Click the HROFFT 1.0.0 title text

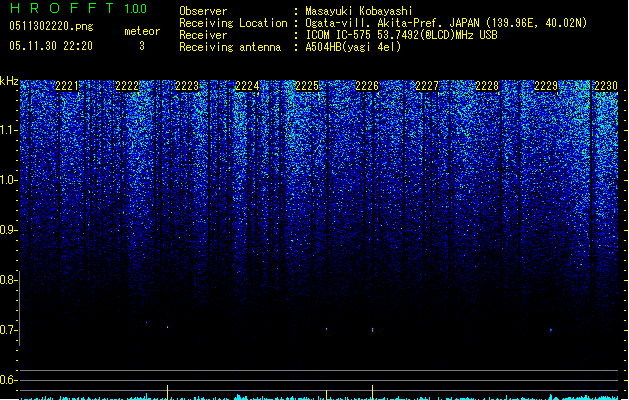pyautogui.click(x=78, y=8)
